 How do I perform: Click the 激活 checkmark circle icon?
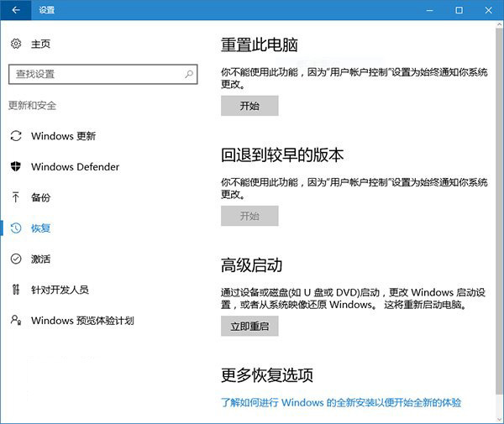16,259
